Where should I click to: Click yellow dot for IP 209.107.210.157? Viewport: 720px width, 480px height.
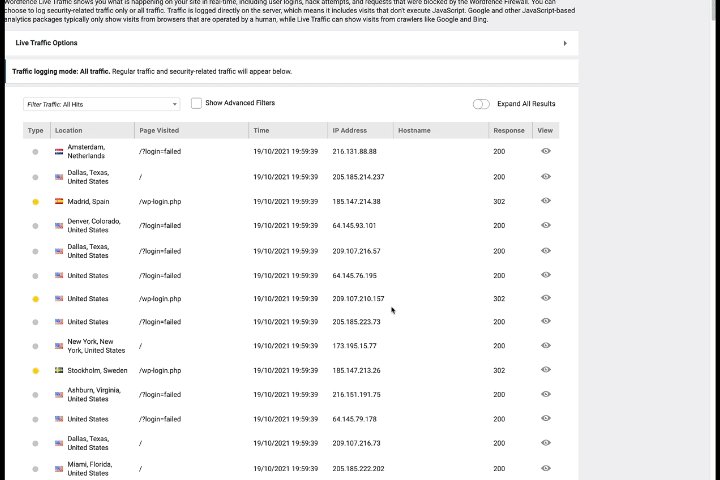[35, 299]
